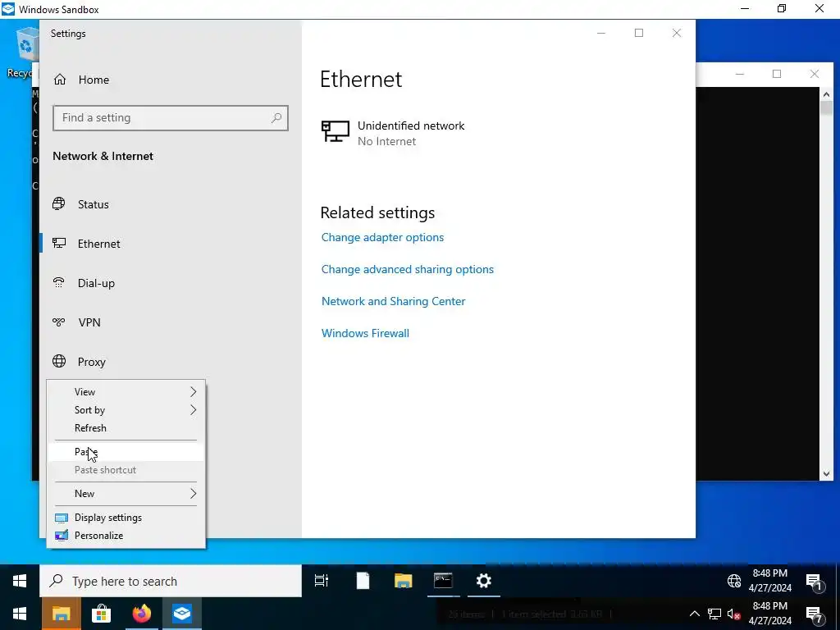Open Network and Sharing Center link

[393, 301]
